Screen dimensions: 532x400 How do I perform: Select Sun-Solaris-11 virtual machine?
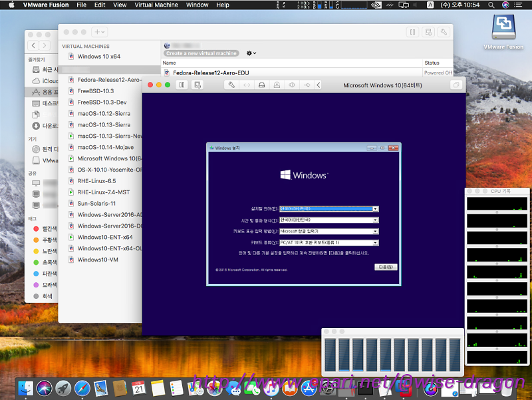(x=96, y=204)
